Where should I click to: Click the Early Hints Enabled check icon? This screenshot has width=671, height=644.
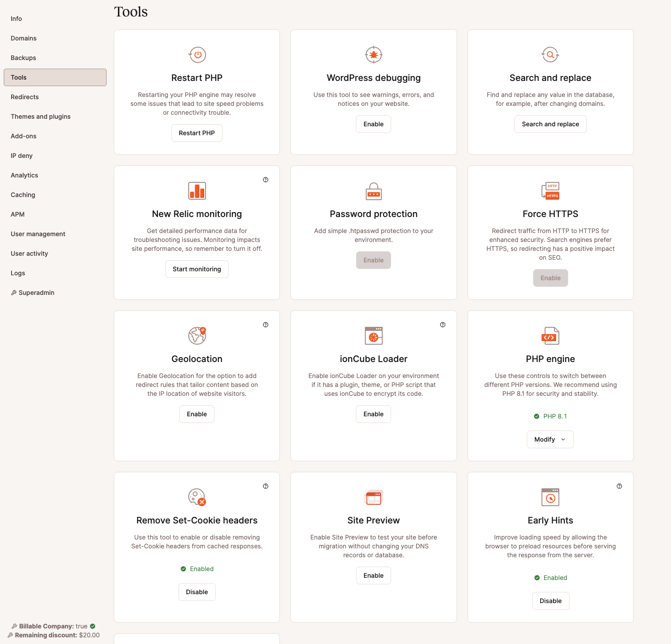tap(537, 578)
